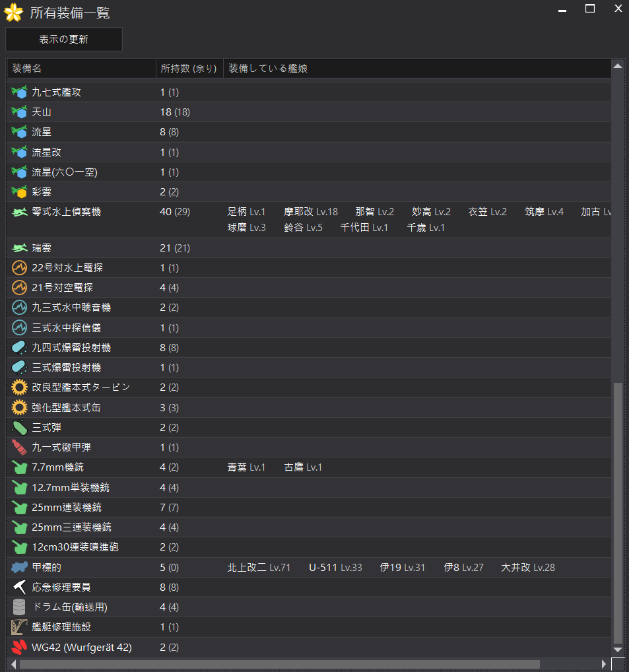Click the 応急修理要員 hammer icon
This screenshot has height=672, width=629.
[x=19, y=587]
